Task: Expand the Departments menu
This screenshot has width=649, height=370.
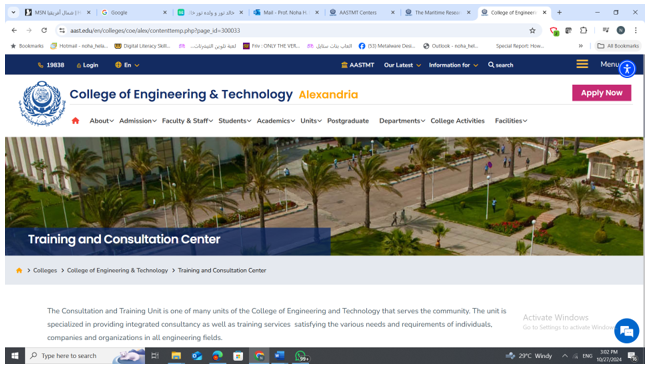Action: click(402, 121)
